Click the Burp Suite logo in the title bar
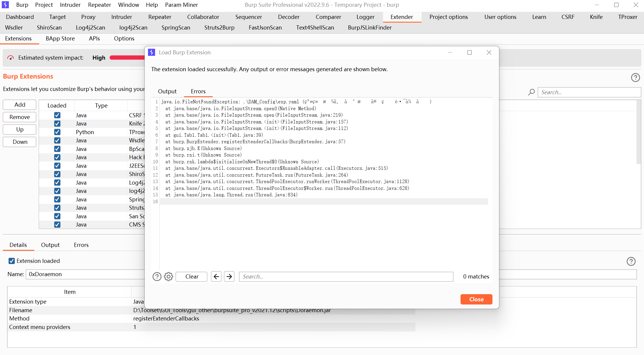The image size is (644, 355). (x=5, y=5)
